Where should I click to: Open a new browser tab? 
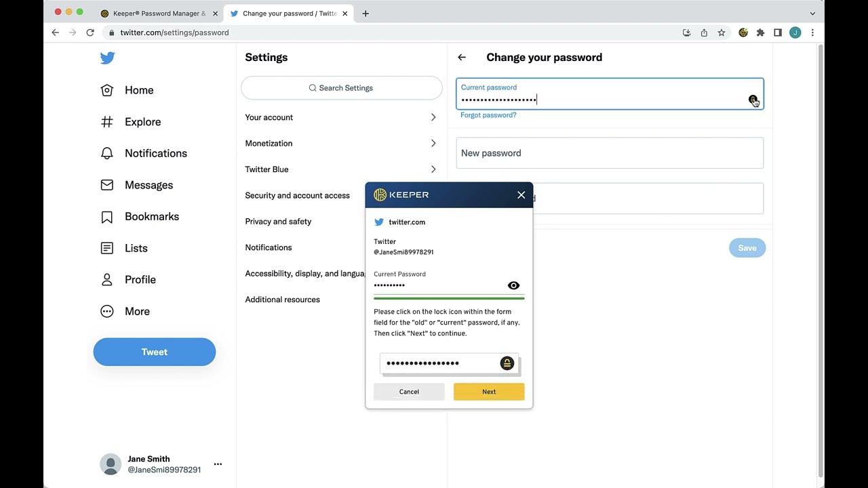366,14
